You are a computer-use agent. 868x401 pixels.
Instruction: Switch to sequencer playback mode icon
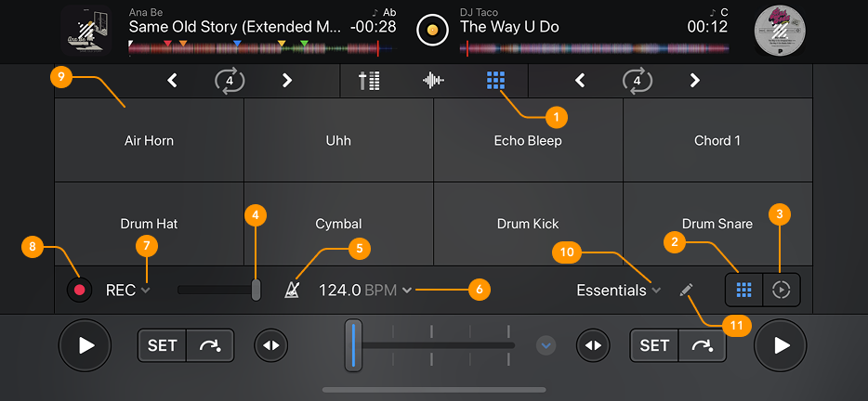click(x=781, y=290)
